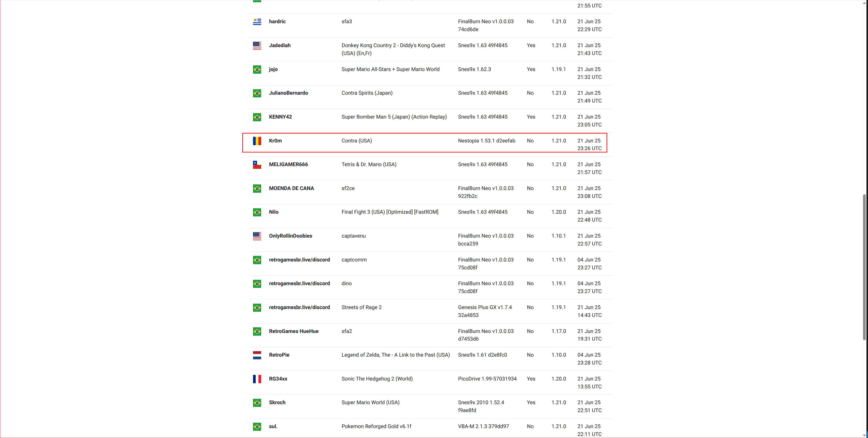Click the Netherlands flag beside RetroPie
Viewport: 868px width, 438px height.
coord(257,355)
